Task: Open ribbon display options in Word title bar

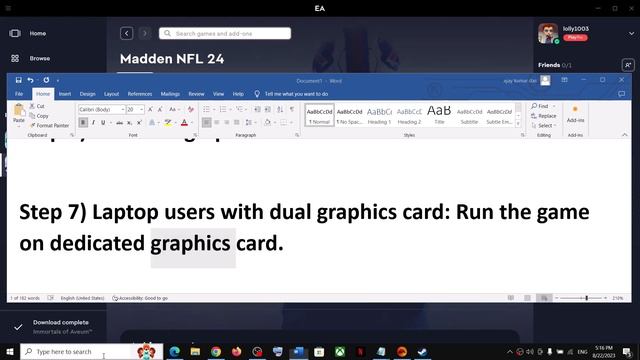Action: (x=564, y=80)
